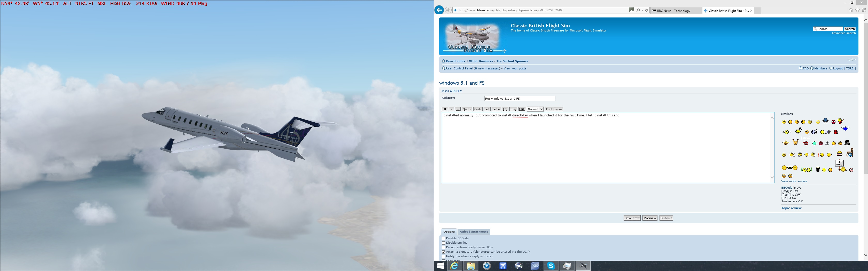
Task: Click the Code BBCode button
Action: point(478,109)
